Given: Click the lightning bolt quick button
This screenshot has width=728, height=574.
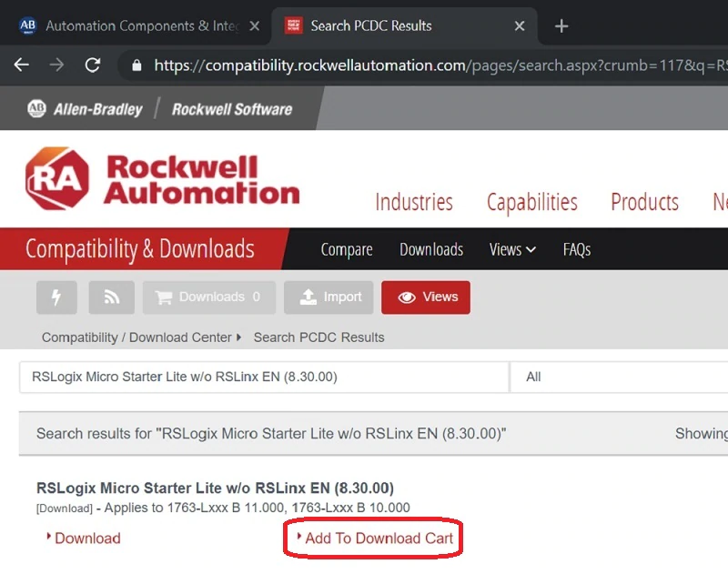Looking at the screenshot, I should (56, 297).
